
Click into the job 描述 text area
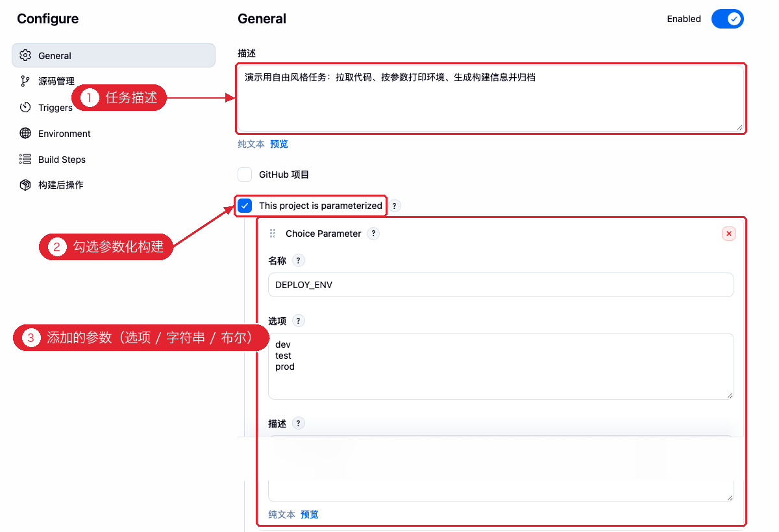click(491, 99)
